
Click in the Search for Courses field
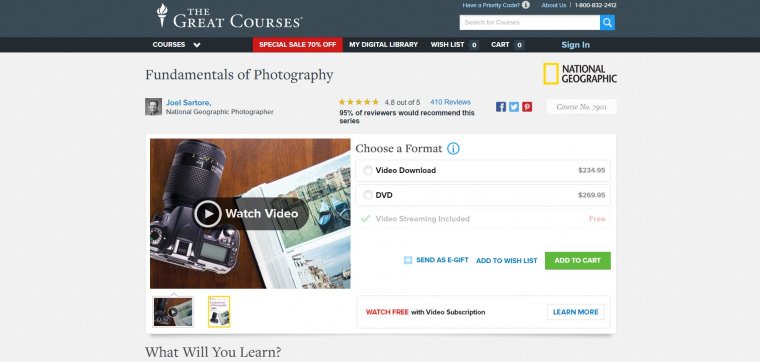coord(530,22)
